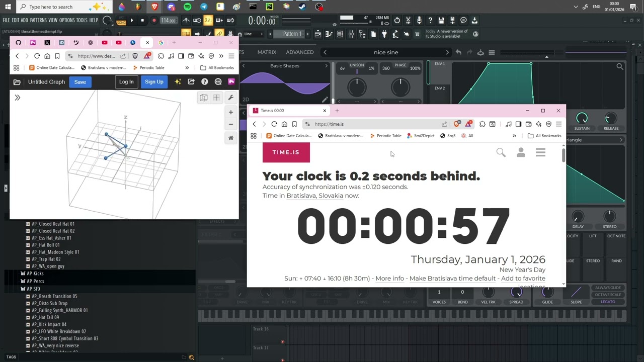Open the time.is hamburger menu
Screen dimensions: 644x362
(540, 152)
